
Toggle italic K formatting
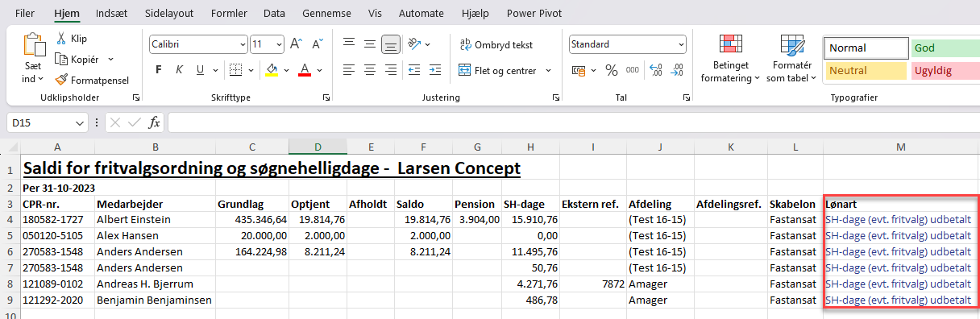click(x=179, y=70)
